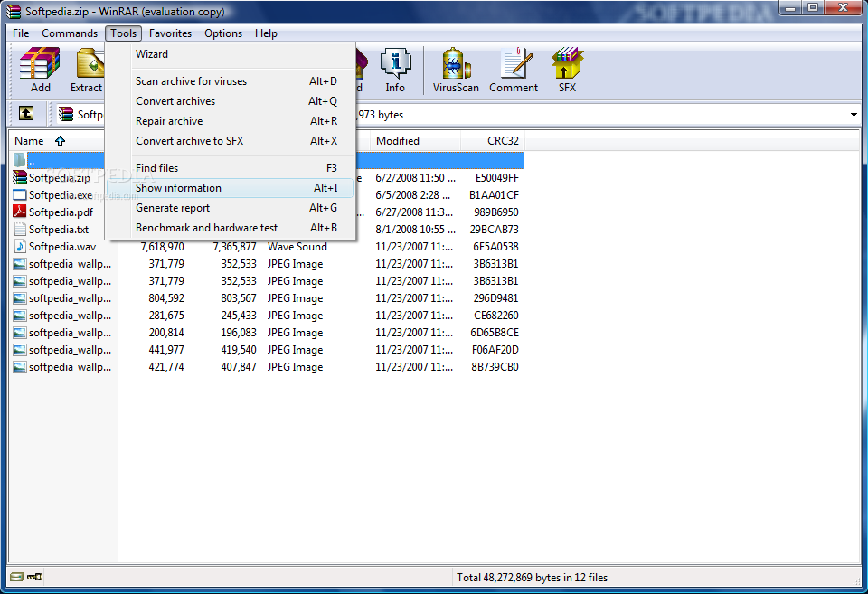Image resolution: width=868 pixels, height=594 pixels.
Task: Open the File menu
Action: coord(21,33)
